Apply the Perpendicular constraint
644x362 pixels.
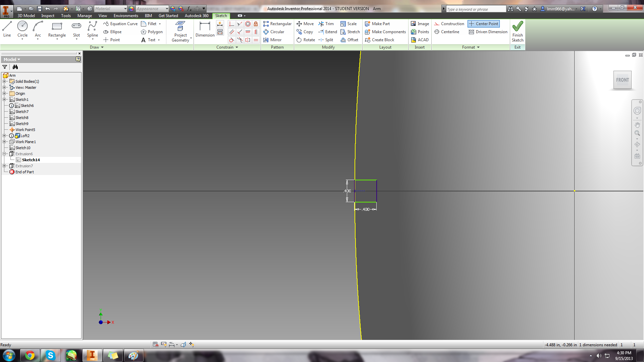(240, 32)
